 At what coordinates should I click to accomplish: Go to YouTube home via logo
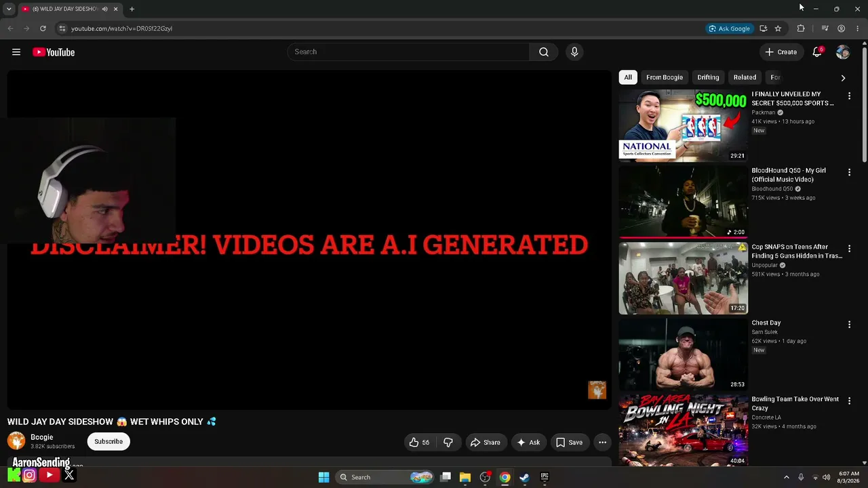click(54, 52)
